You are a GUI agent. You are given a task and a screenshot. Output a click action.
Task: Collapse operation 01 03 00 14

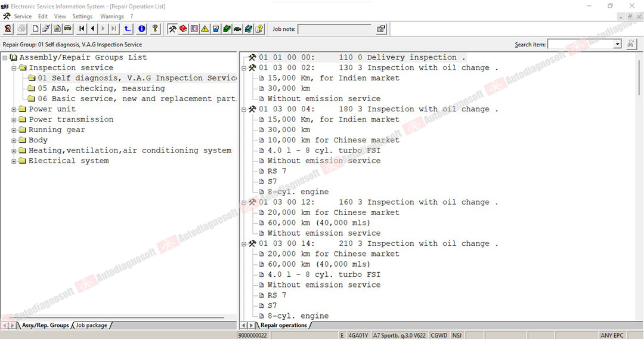coord(243,244)
